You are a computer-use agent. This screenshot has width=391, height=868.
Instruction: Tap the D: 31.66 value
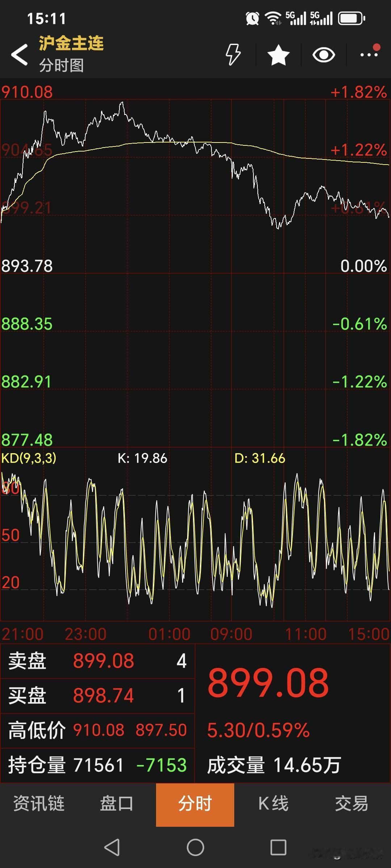pos(260,458)
